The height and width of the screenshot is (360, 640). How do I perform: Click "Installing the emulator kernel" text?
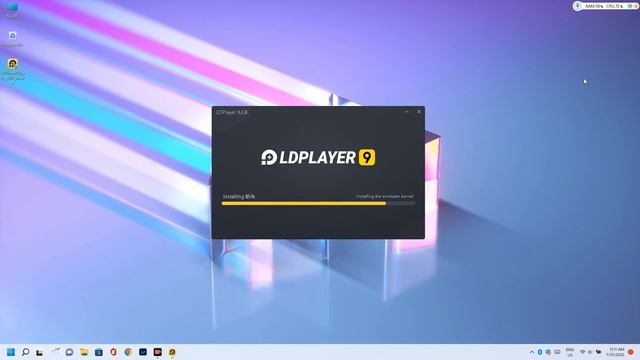385,196
